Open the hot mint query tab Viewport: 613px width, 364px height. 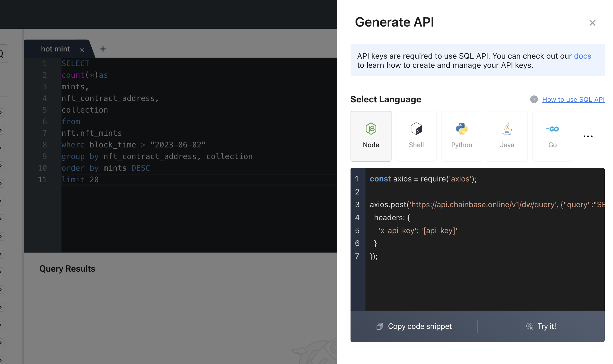click(x=55, y=48)
